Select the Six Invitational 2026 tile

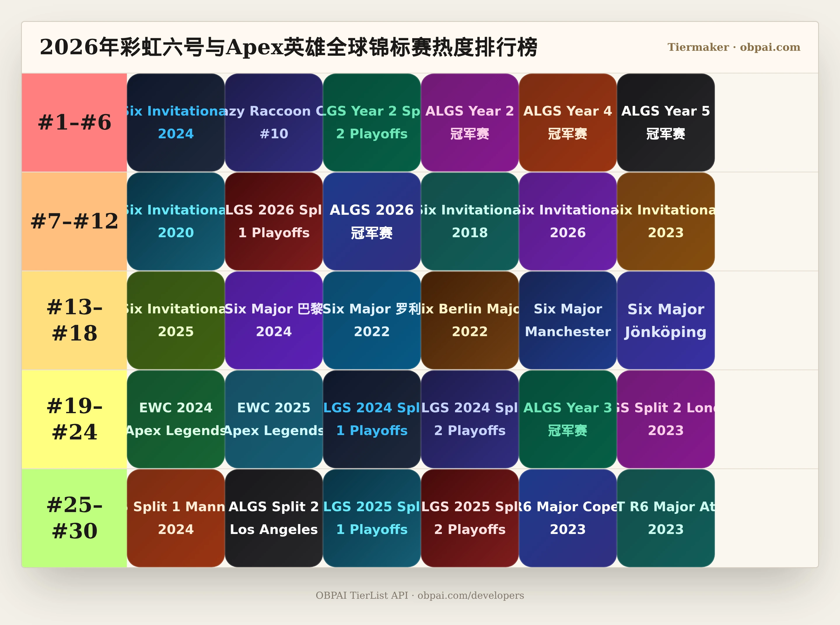(568, 221)
